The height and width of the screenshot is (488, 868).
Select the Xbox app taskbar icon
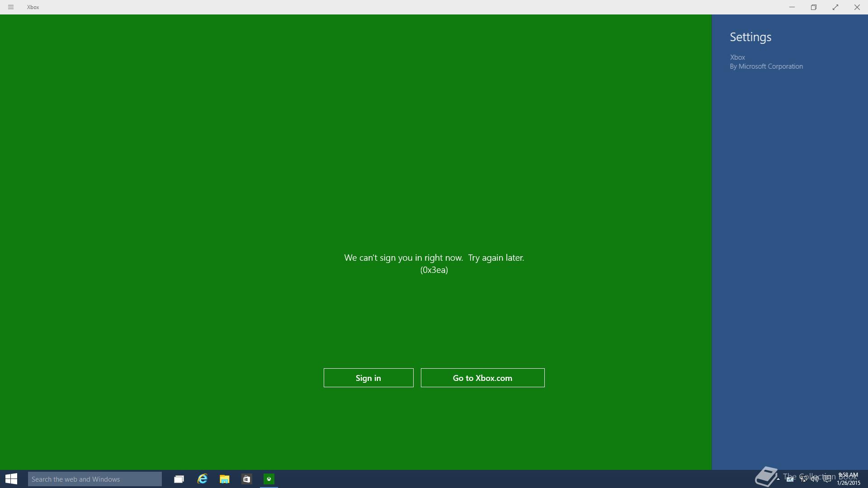[269, 479]
